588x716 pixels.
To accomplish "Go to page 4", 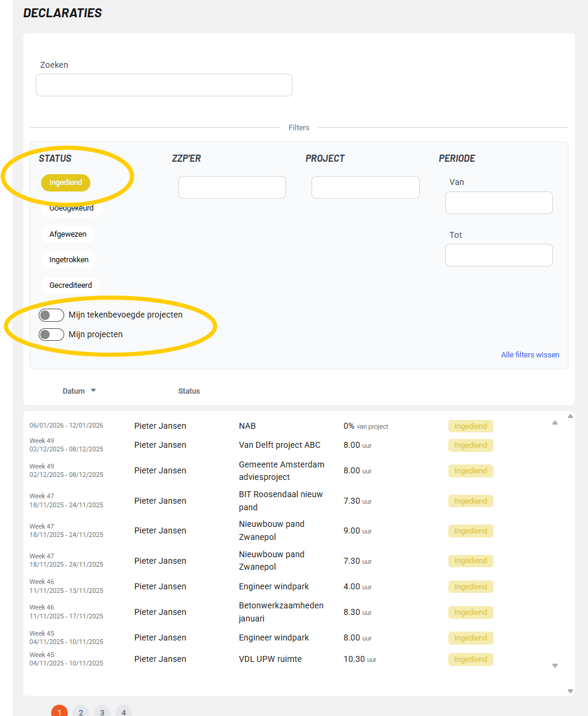I will pos(124,712).
